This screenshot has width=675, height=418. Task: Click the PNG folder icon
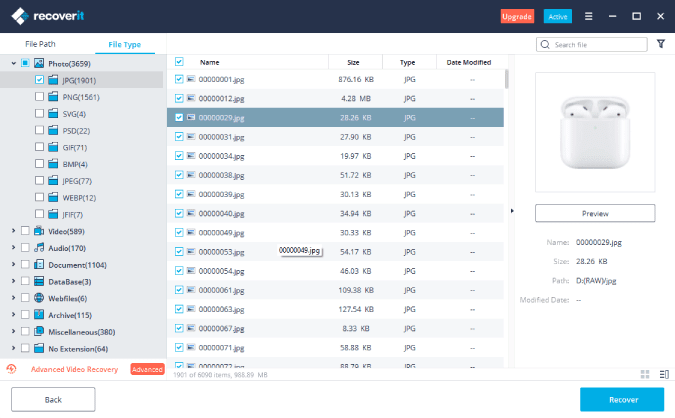coord(53,96)
